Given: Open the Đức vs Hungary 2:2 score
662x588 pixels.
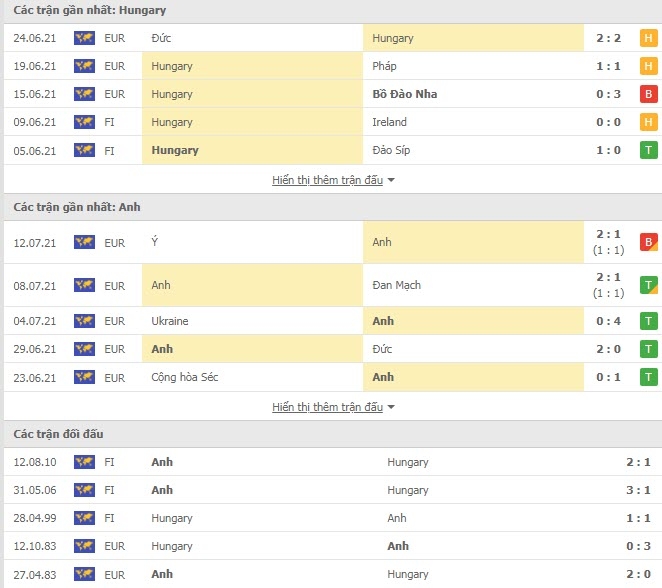Looking at the screenshot, I should [608, 38].
